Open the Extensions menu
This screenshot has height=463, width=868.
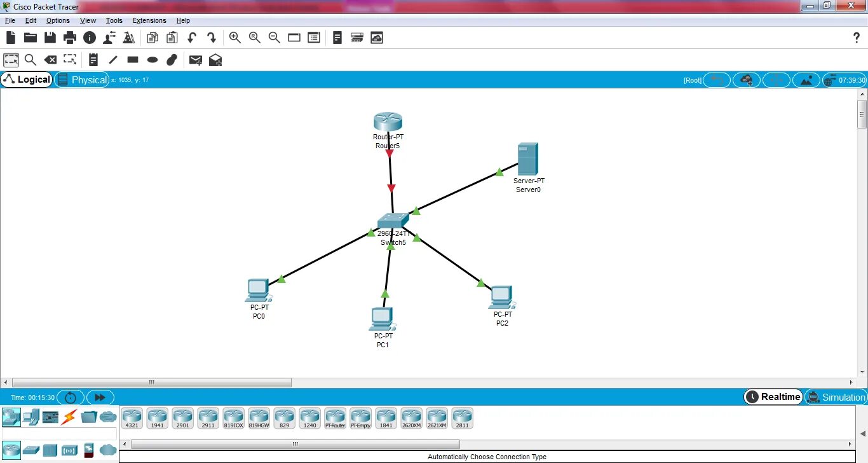click(x=149, y=20)
